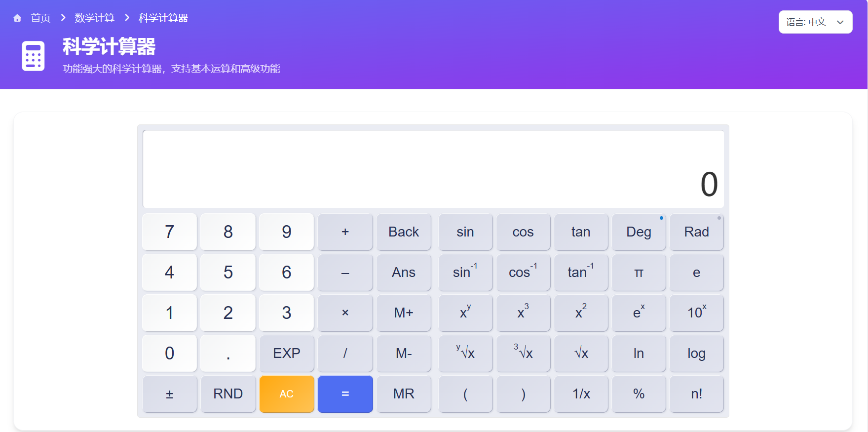Switch angle mode to Rad
The width and height of the screenshot is (868, 432).
696,232
